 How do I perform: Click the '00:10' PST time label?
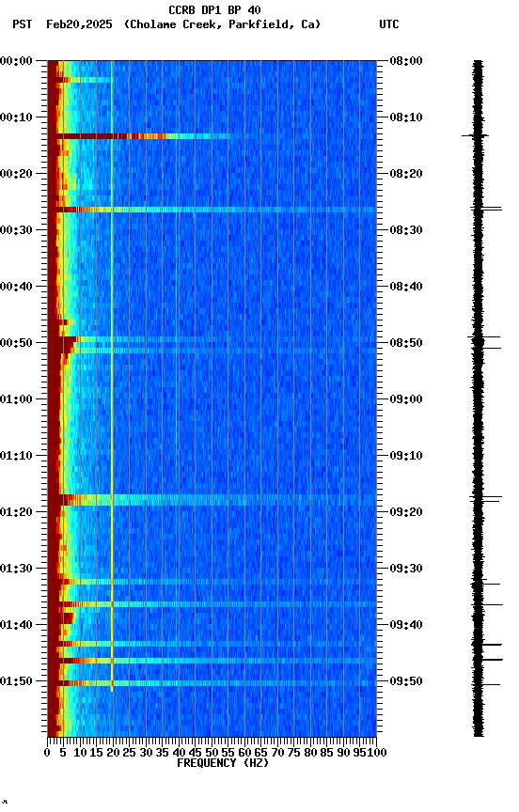point(16,117)
